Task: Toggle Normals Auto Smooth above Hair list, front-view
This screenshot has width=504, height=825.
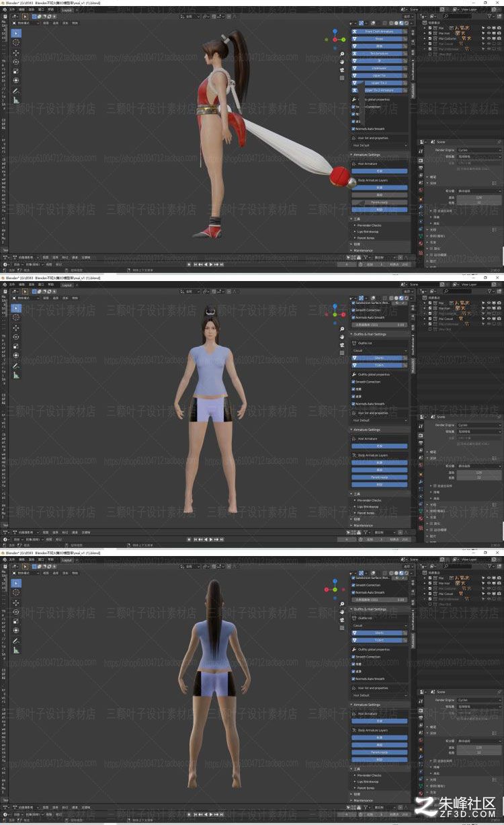Action: point(353,404)
